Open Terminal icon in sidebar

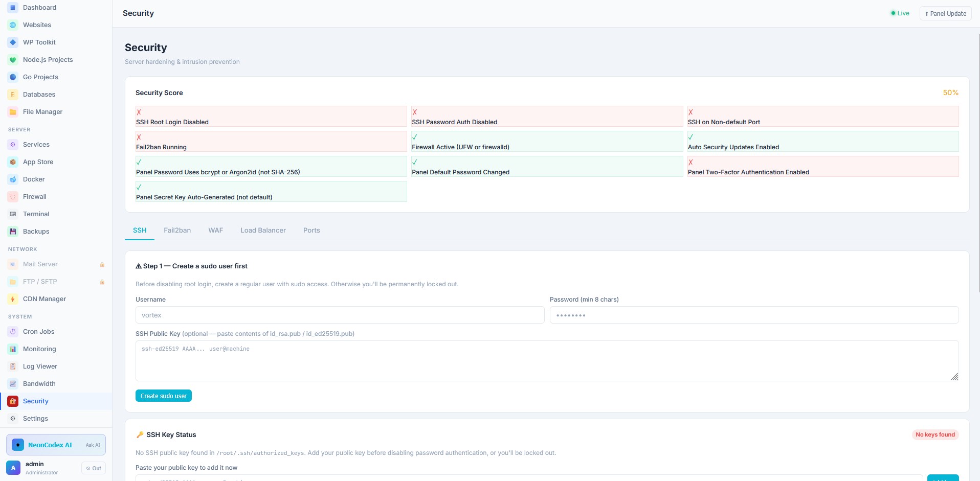[x=13, y=214]
